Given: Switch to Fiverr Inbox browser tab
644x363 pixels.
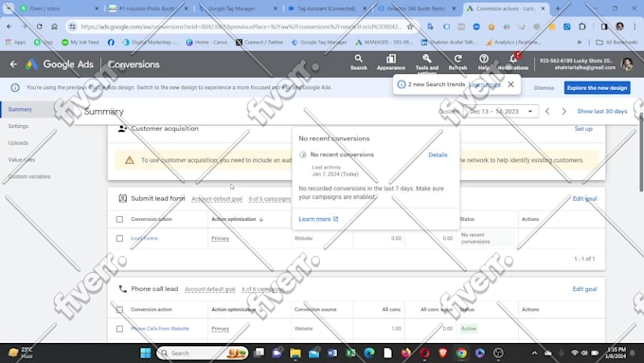Looking at the screenshot, I should [60, 9].
